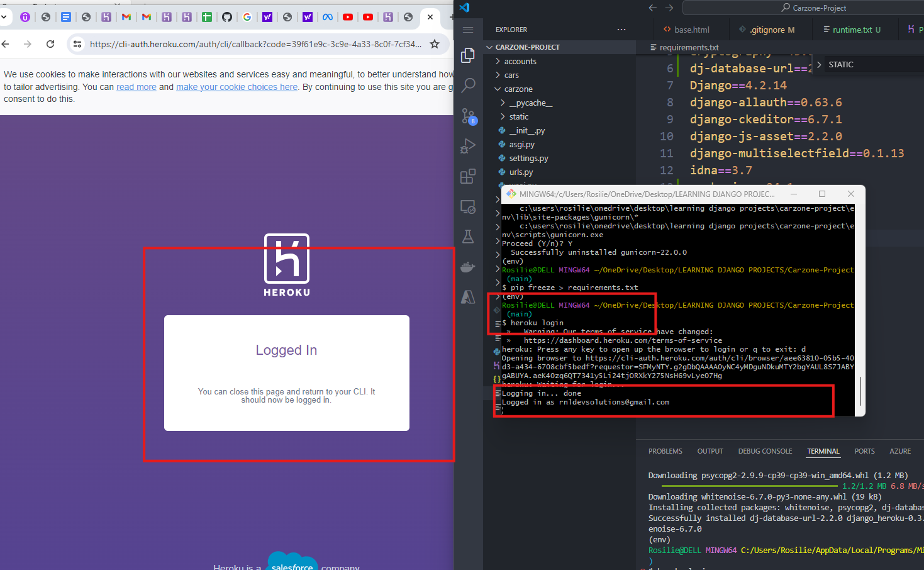Switch to the green cross icon browser tab

pyautogui.click(x=207, y=17)
